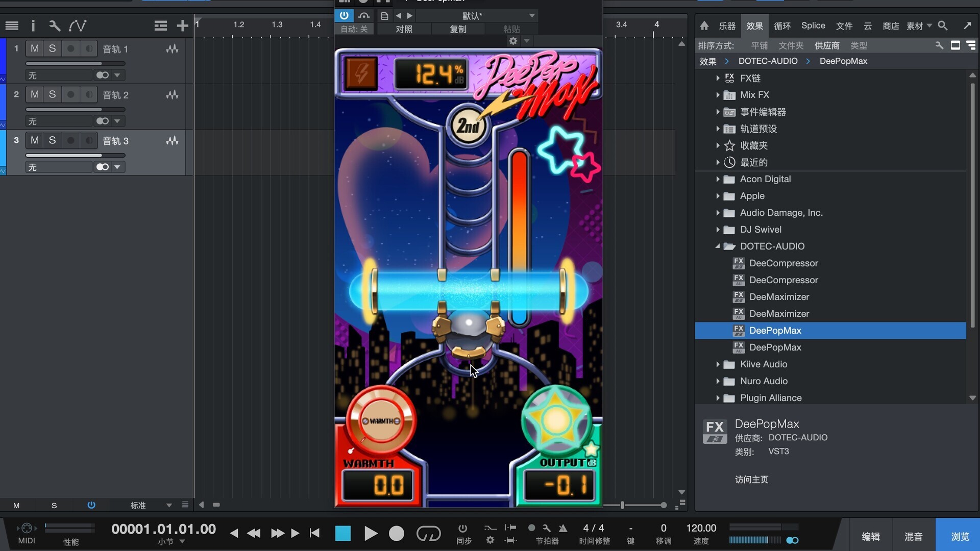Mute track 音轨 3
The height and width of the screenshot is (551, 980).
coord(35,140)
